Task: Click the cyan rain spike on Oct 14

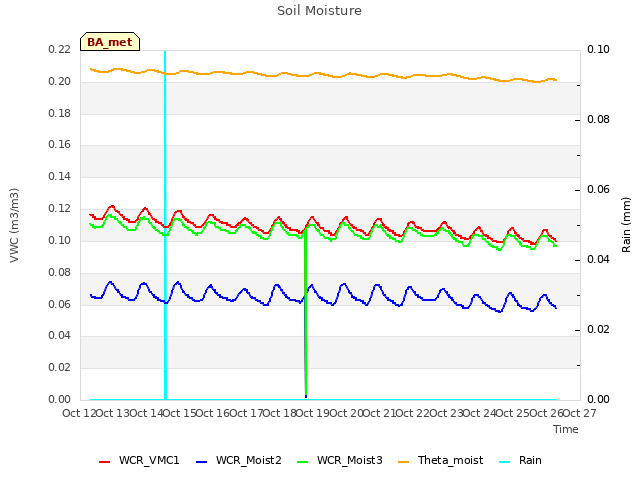Action: point(165,224)
